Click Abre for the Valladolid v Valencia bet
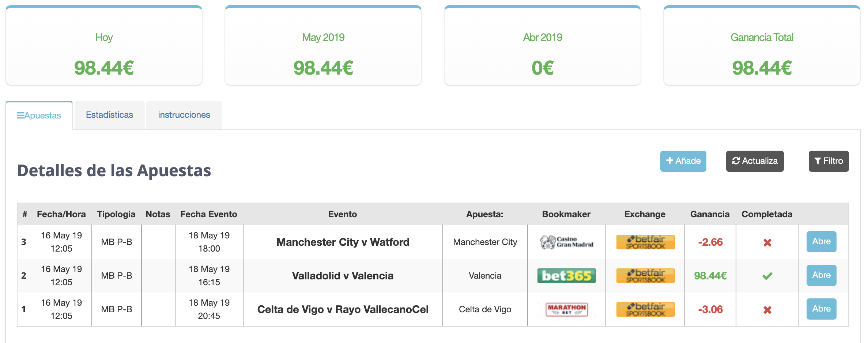 [821, 275]
